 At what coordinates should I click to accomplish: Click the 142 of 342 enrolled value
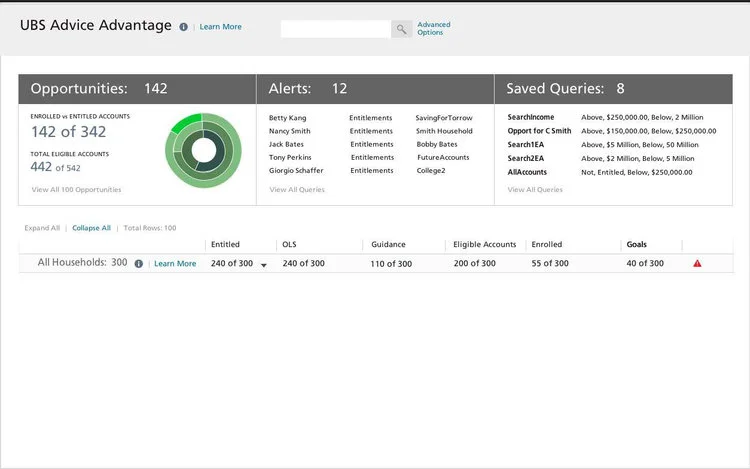click(x=68, y=132)
